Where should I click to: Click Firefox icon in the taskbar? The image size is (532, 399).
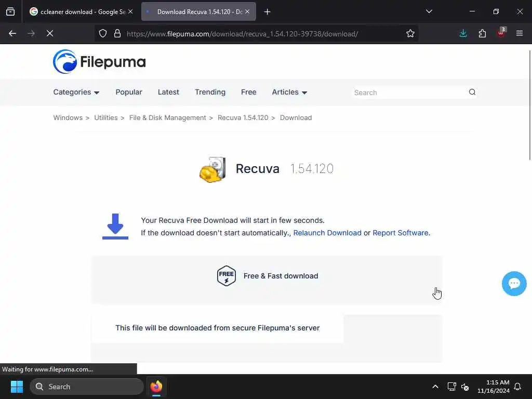pos(156,387)
